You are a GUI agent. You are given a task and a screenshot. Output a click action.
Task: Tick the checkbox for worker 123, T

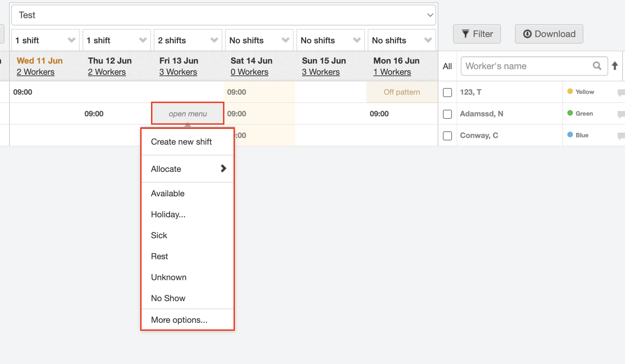(447, 93)
